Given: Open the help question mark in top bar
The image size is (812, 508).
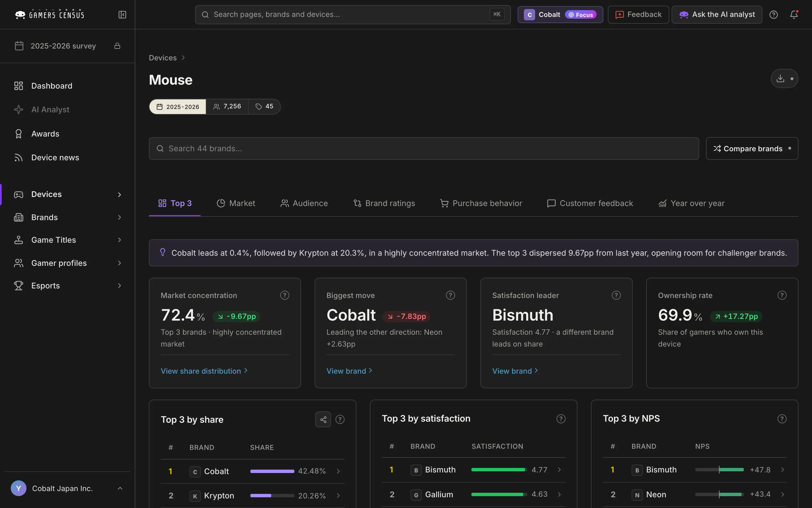Looking at the screenshot, I should pos(773,15).
